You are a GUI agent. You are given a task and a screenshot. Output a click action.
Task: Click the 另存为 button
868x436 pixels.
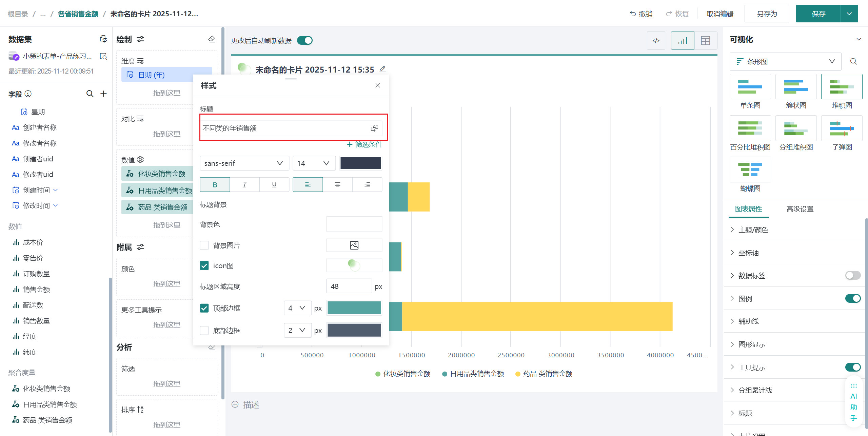(x=767, y=14)
